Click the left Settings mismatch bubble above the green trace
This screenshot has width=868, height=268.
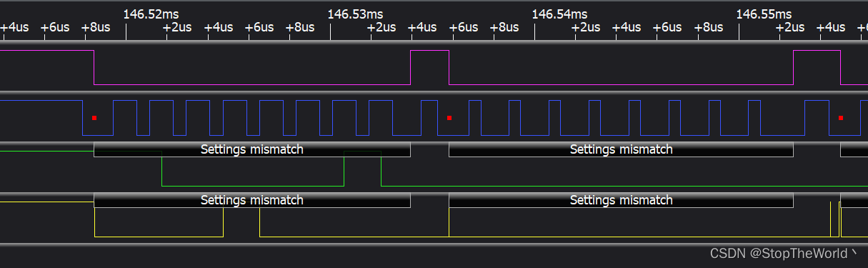point(252,150)
